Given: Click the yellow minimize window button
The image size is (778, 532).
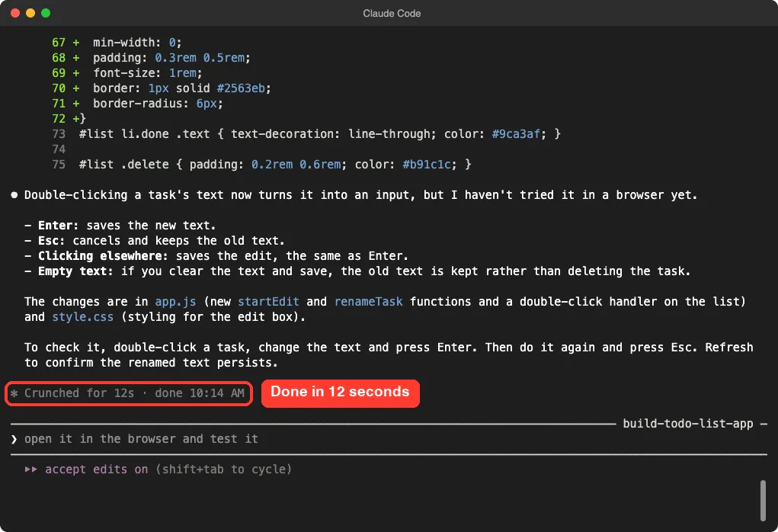Looking at the screenshot, I should (x=30, y=13).
